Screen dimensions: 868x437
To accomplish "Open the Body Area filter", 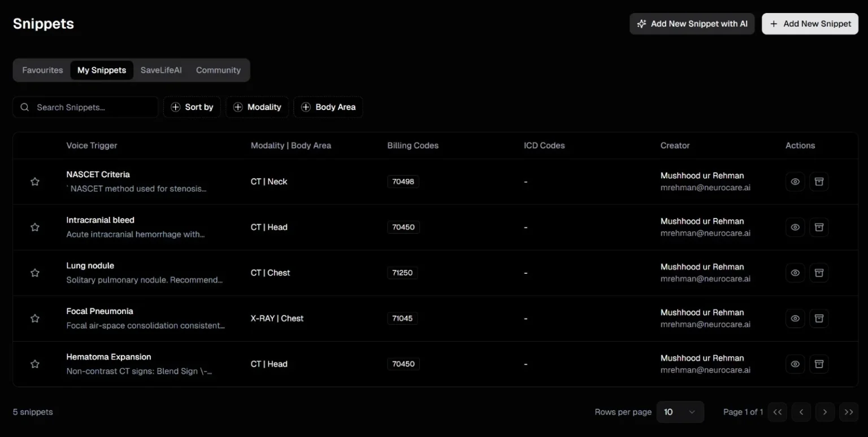I will 328,107.
